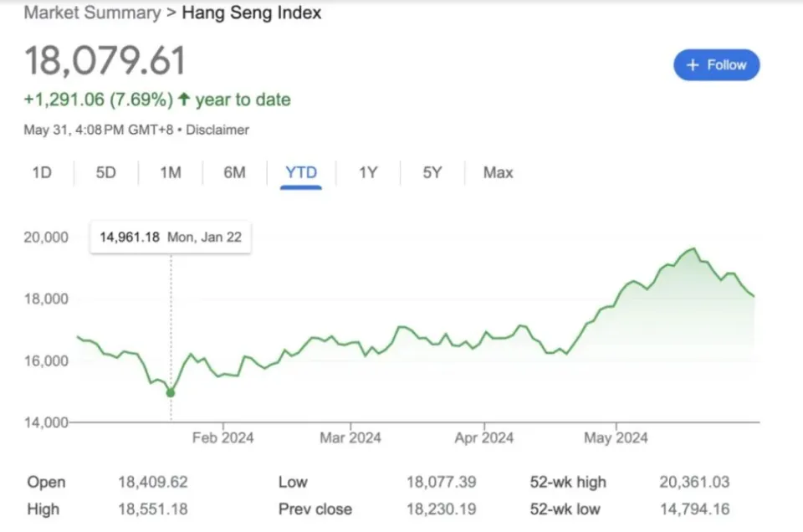Open the Market Summary breadcrumb link
The width and height of the screenshot is (803, 532).
pyautogui.click(x=92, y=13)
